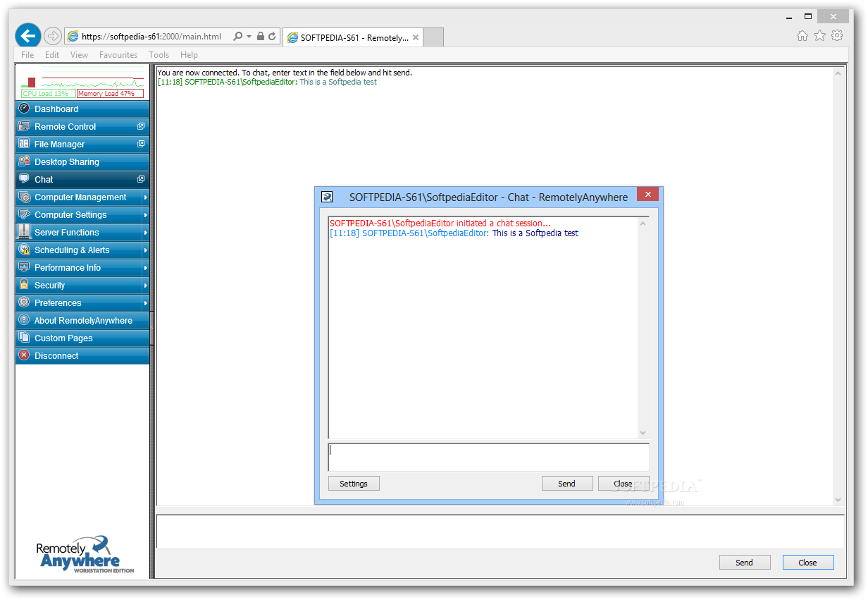This screenshot has width=868, height=600.
Task: Click the Server Functions tower icon
Action: pyautogui.click(x=25, y=232)
